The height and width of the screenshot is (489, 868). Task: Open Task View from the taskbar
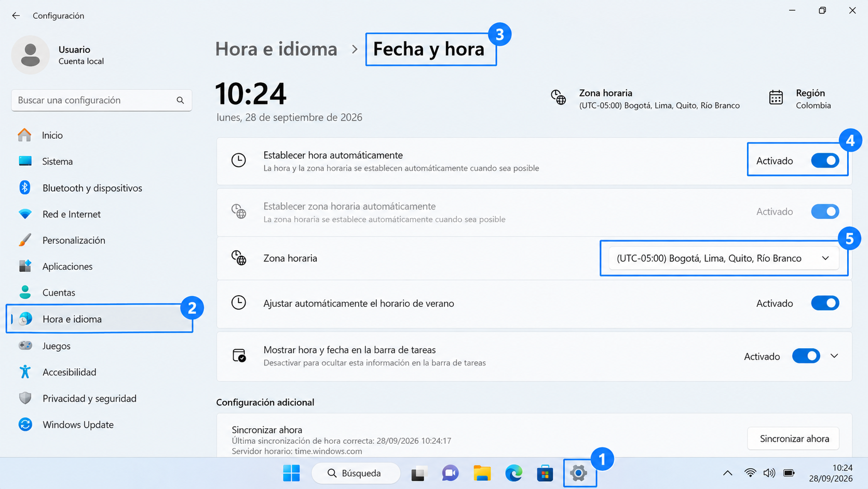tap(418, 473)
